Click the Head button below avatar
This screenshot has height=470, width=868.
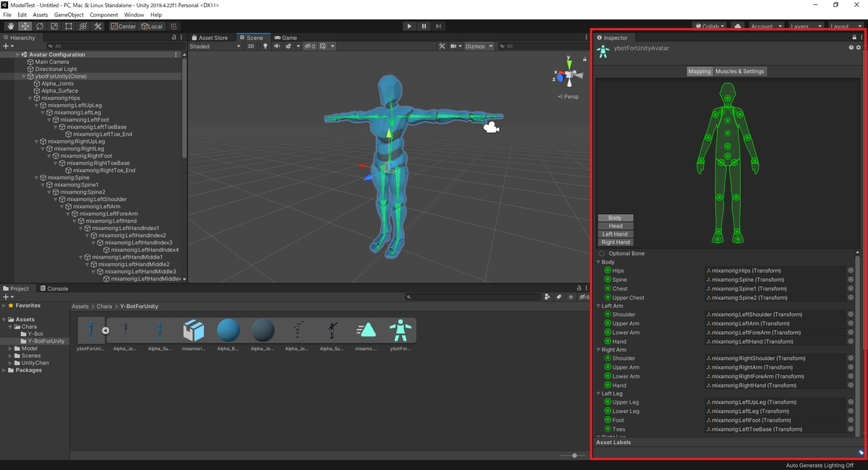pyautogui.click(x=615, y=226)
